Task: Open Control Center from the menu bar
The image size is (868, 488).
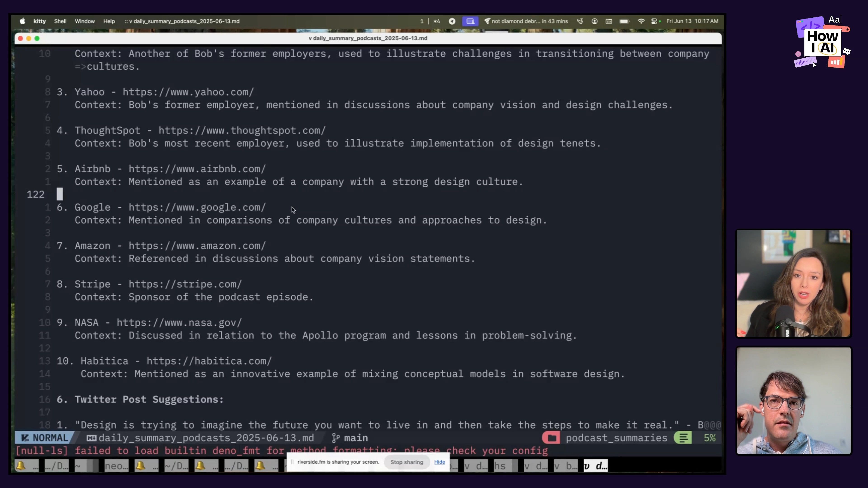Action: [654, 21]
